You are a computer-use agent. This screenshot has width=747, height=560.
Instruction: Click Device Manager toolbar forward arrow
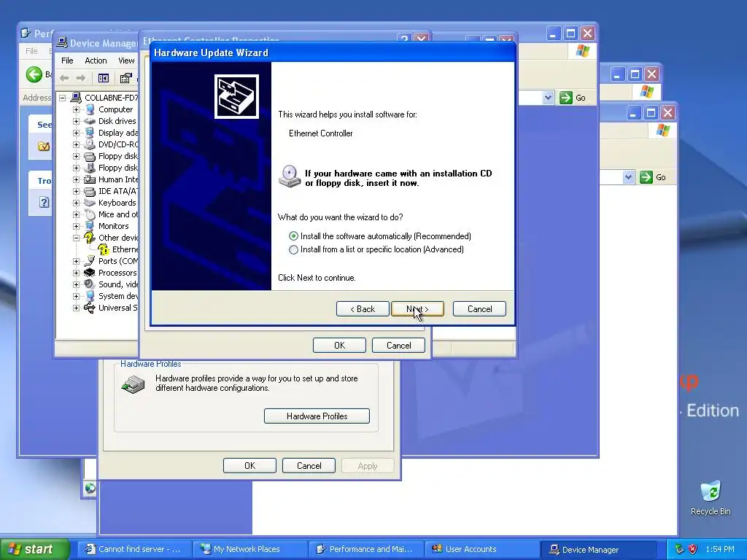tap(81, 78)
